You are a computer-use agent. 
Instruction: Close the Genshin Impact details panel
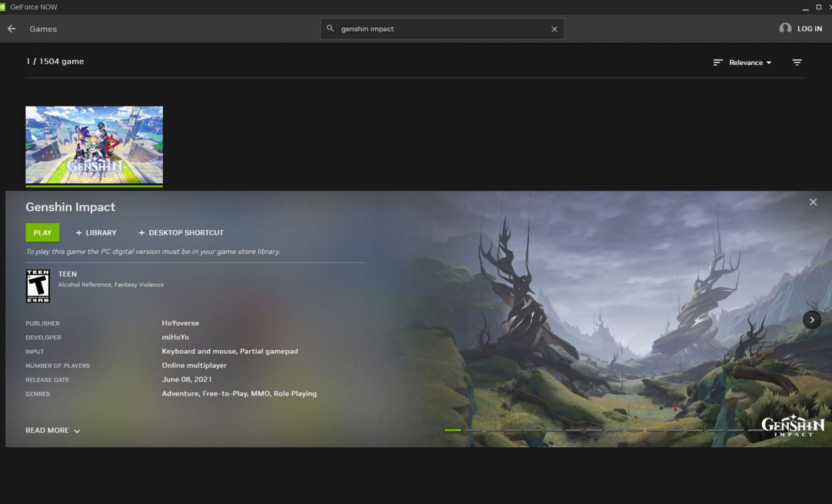click(813, 202)
